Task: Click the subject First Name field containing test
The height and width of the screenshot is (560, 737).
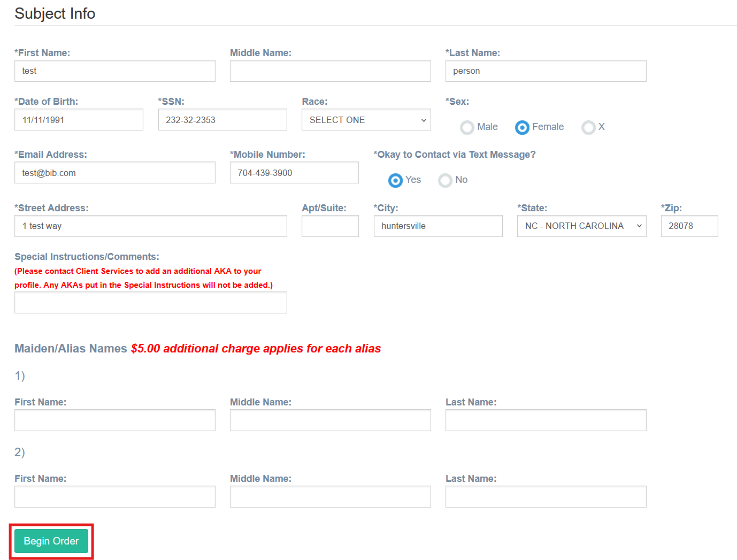Action: pos(115,71)
